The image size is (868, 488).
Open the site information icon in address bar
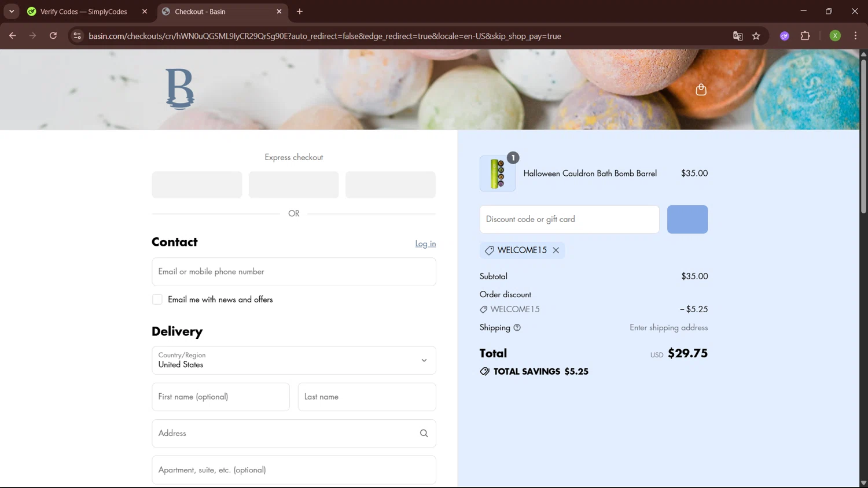(77, 36)
